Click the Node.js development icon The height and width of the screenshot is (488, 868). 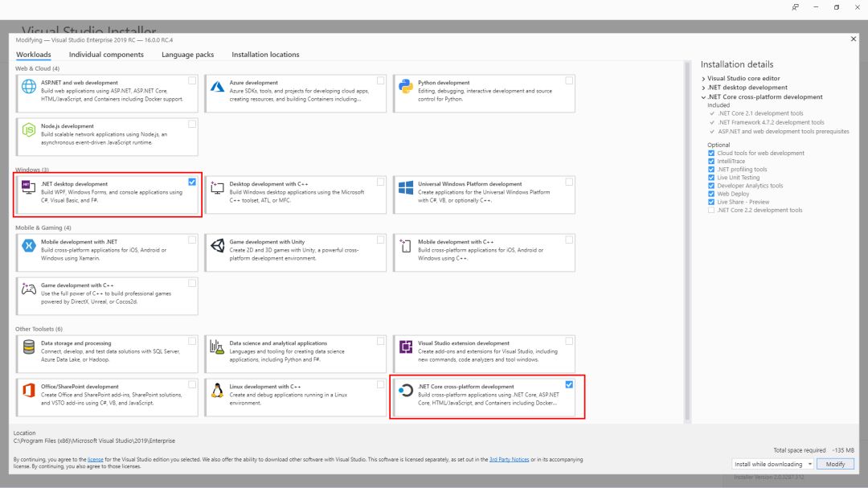coord(29,130)
